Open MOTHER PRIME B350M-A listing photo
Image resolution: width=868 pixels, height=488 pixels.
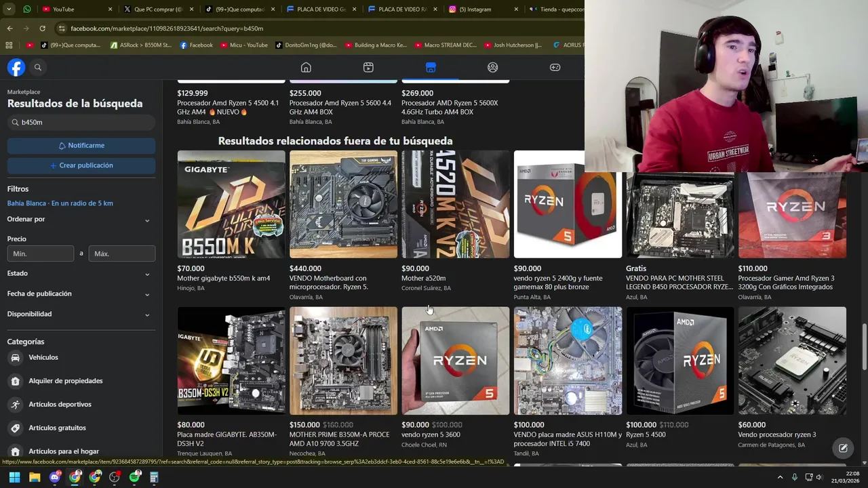(343, 361)
